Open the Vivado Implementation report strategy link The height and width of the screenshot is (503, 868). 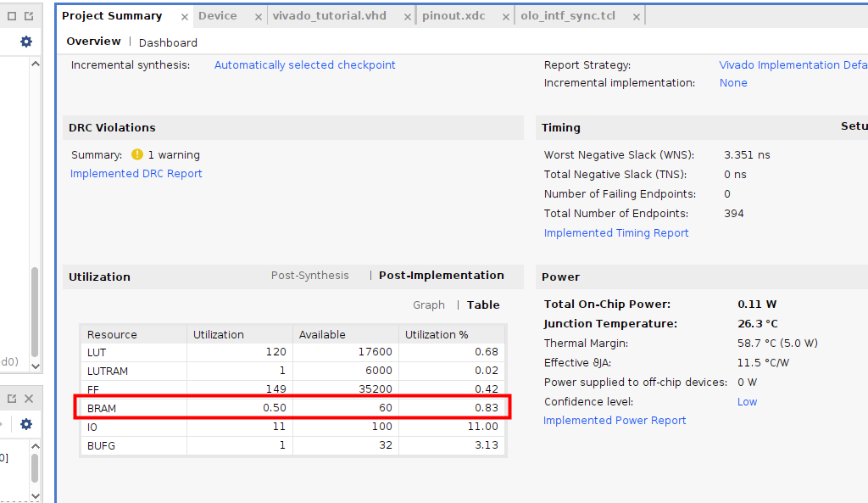(x=793, y=64)
